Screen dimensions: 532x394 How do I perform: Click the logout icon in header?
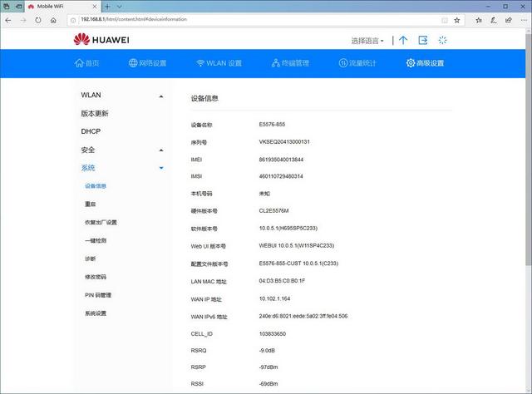(x=423, y=41)
